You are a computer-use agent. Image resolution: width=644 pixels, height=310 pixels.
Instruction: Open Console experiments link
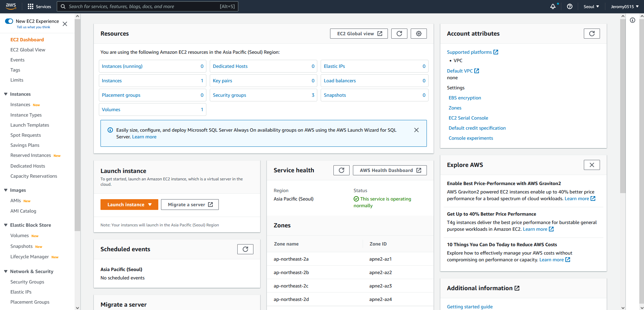(x=471, y=138)
